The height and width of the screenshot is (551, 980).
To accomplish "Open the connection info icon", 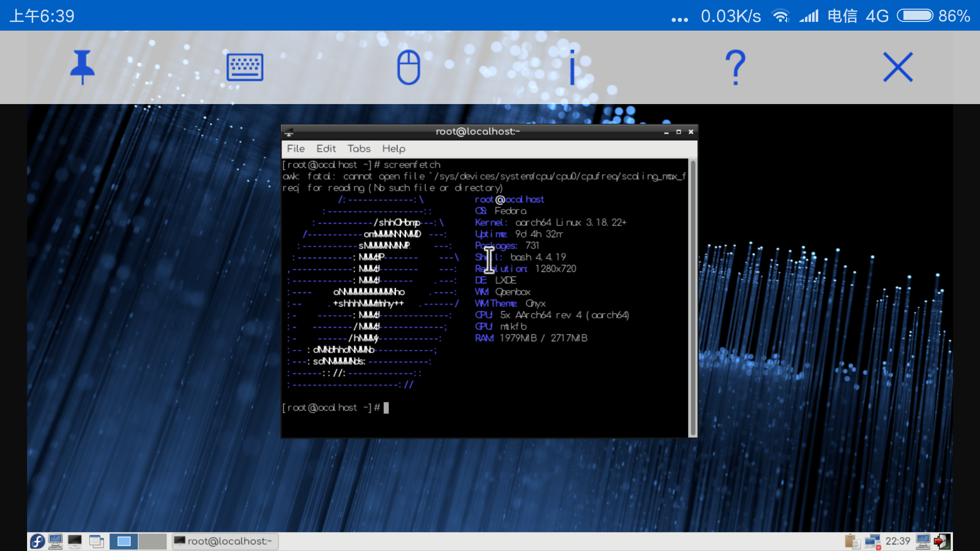I will [x=572, y=67].
